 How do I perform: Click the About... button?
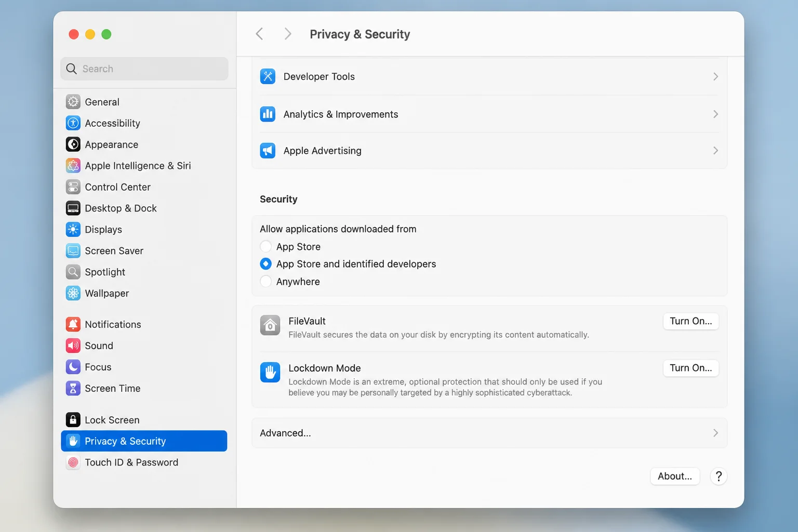click(x=675, y=476)
